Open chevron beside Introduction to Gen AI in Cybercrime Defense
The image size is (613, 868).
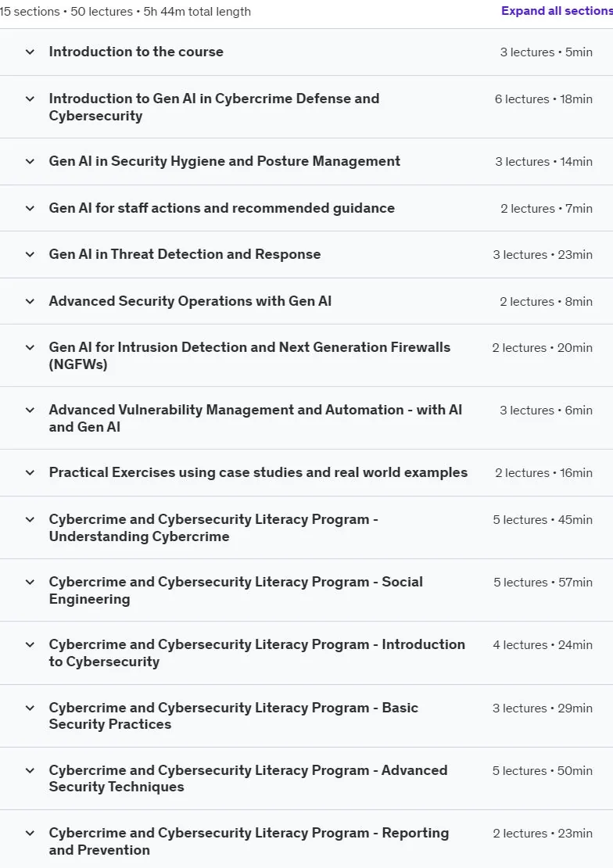(30, 99)
